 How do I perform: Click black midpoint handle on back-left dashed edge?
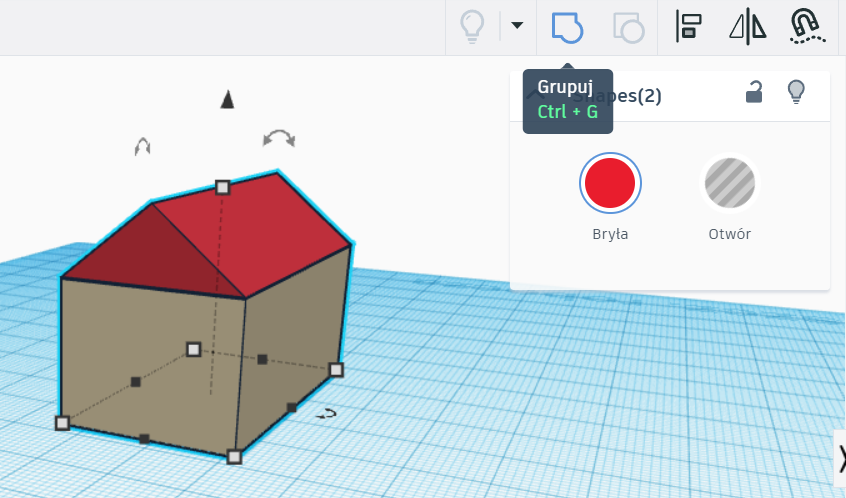point(135,382)
